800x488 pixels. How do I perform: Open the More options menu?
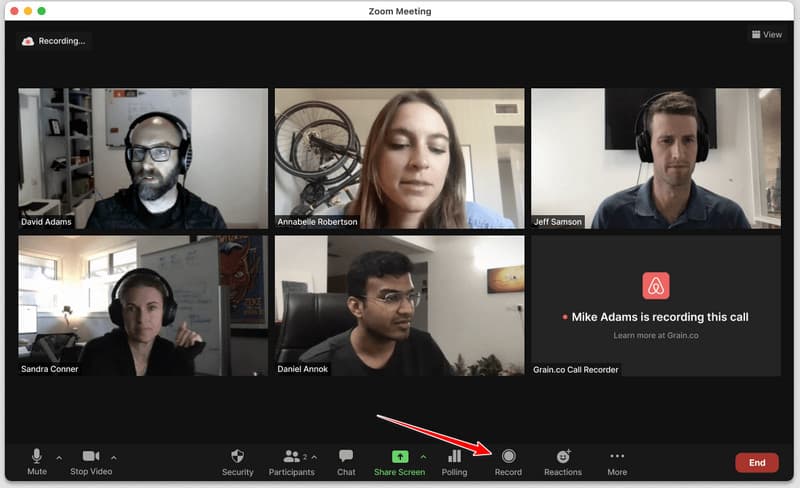[617, 461]
